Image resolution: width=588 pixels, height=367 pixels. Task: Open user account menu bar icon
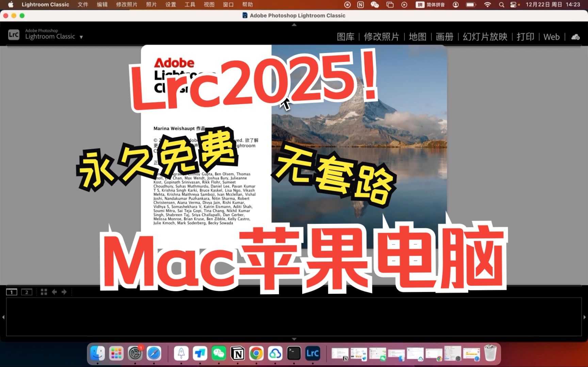[x=456, y=4]
